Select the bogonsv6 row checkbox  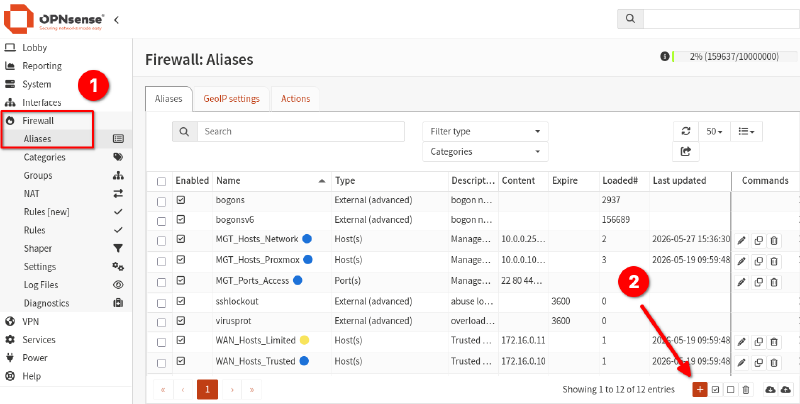161,222
